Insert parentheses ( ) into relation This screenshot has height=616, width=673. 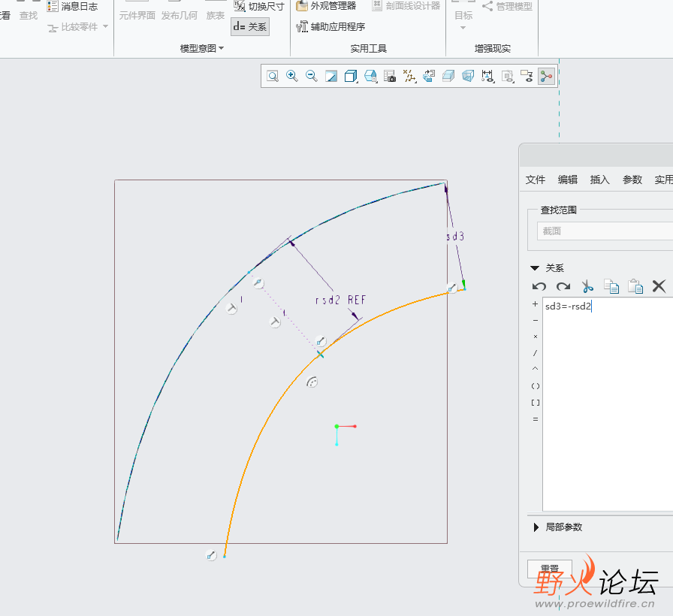pos(536,386)
